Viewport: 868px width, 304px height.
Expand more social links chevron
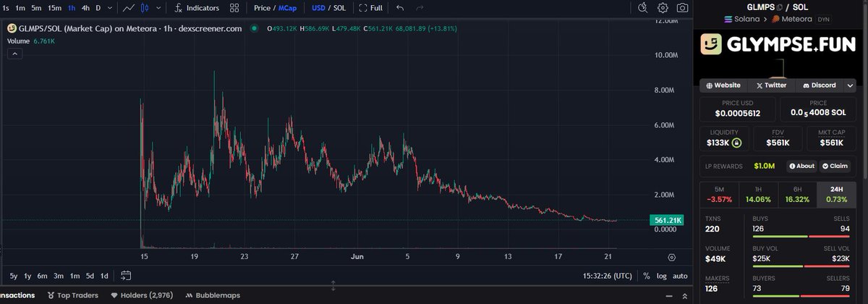click(850, 85)
